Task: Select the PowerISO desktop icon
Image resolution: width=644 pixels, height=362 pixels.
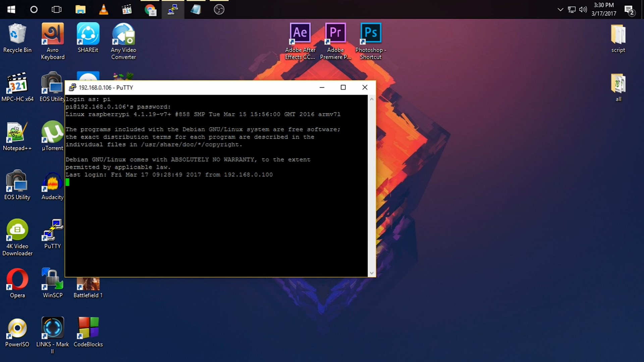Action: (17, 332)
